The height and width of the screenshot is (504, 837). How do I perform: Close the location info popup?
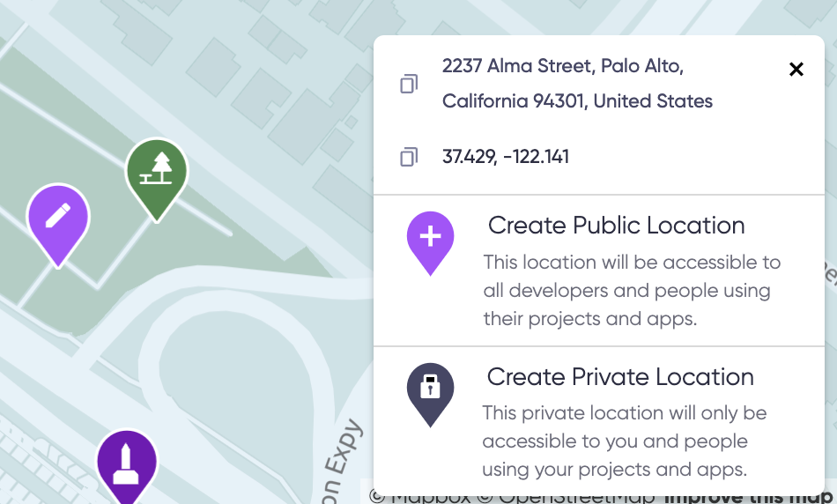[x=796, y=69]
